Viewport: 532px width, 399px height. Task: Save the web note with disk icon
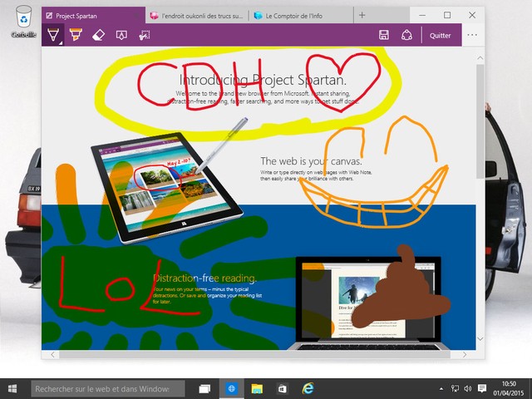tap(384, 35)
